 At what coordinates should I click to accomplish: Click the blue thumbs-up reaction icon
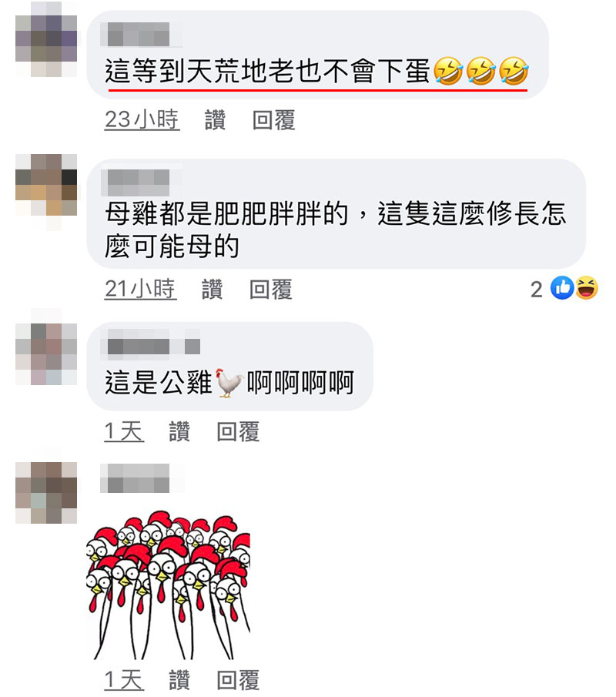click(x=562, y=287)
